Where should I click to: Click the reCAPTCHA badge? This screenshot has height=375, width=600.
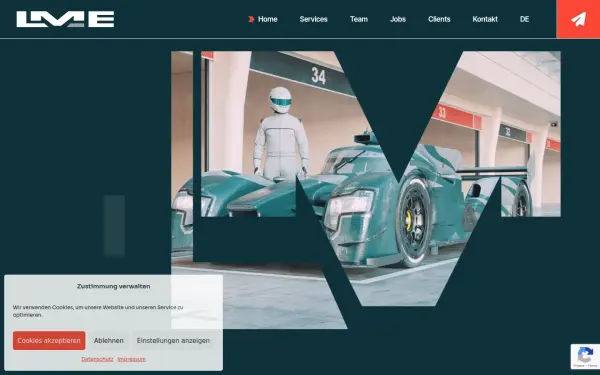point(585,356)
